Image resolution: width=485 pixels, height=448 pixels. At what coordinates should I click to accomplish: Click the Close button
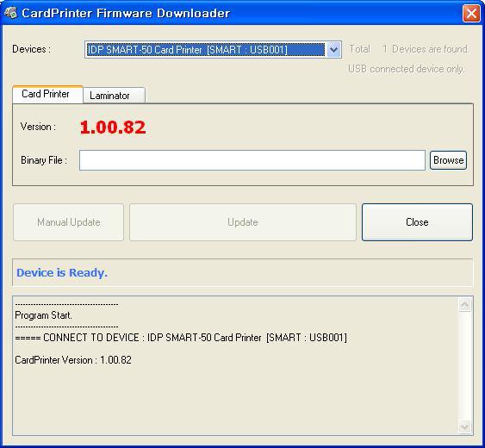pyautogui.click(x=417, y=222)
